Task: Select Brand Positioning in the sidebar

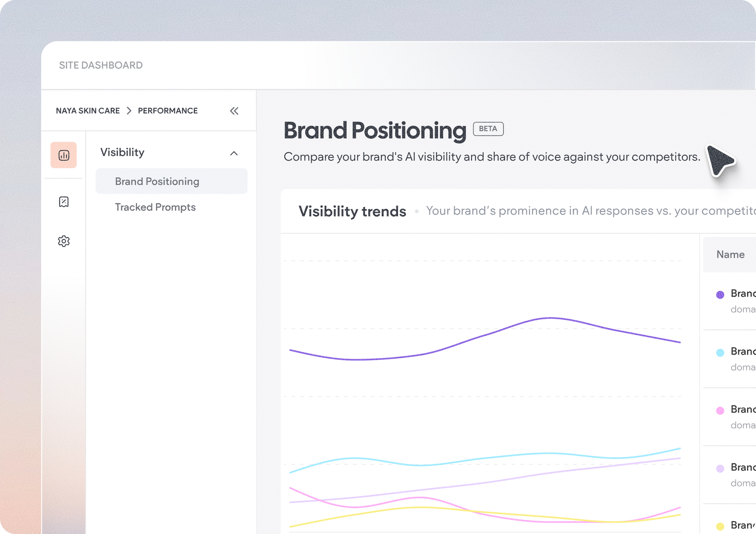Action: (x=171, y=181)
